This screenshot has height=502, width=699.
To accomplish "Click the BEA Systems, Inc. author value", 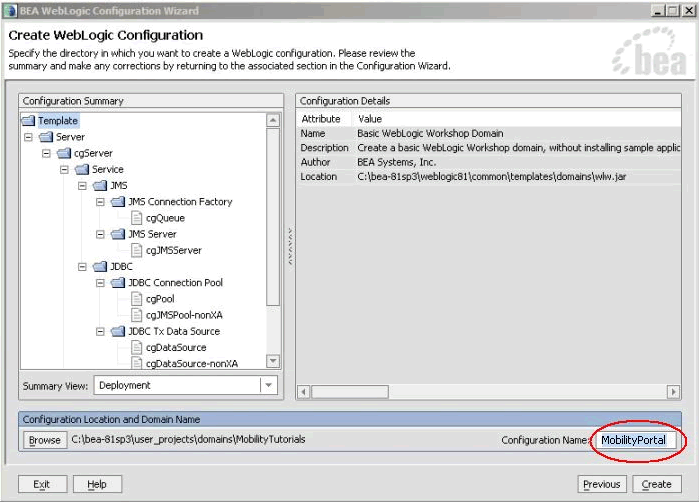I will click(x=397, y=162).
